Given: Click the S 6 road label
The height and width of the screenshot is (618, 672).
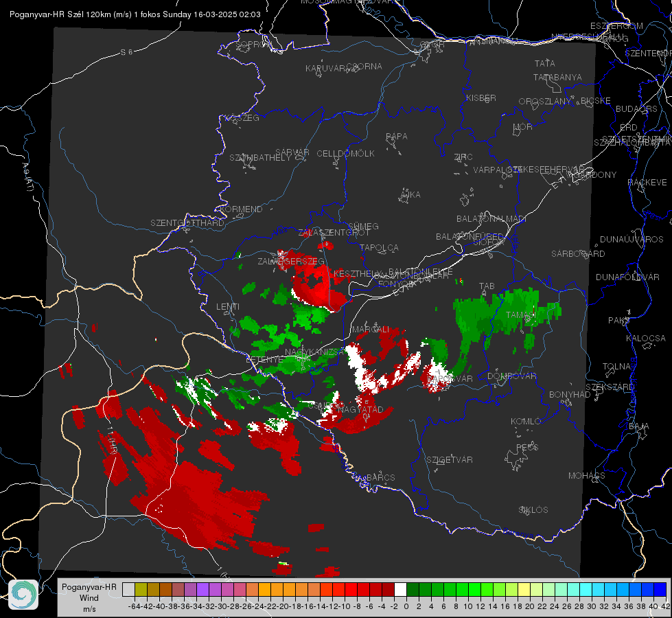Looking at the screenshot, I should (x=126, y=52).
